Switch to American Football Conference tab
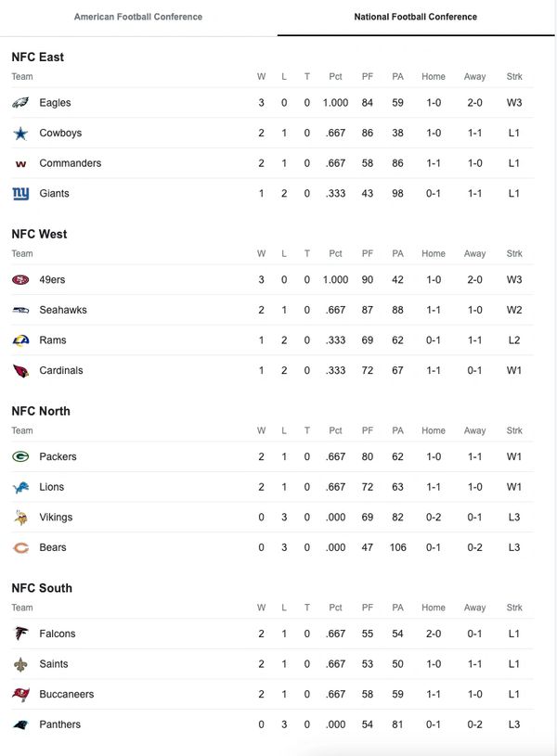557x756 pixels. tap(138, 17)
